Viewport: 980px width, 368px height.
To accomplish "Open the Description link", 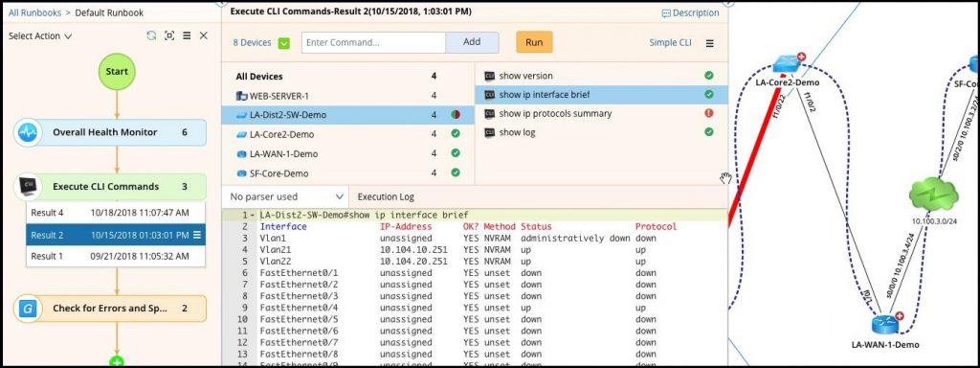I will point(691,12).
